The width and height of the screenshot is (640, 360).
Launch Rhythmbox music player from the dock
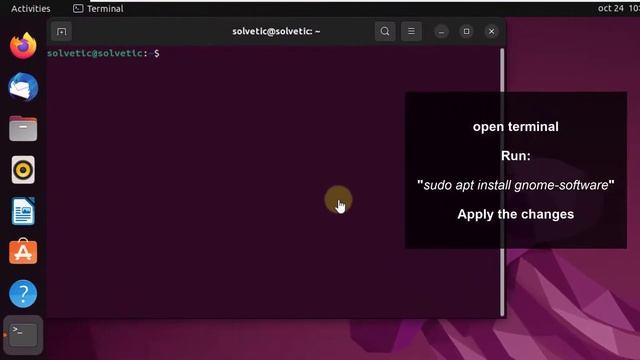(x=23, y=170)
